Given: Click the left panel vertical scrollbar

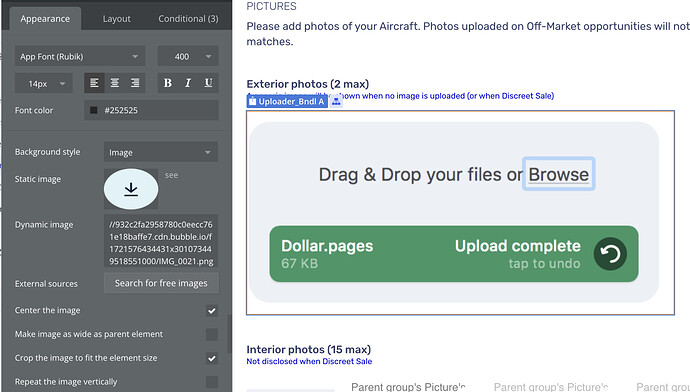Looking at the screenshot, I should point(229,334).
